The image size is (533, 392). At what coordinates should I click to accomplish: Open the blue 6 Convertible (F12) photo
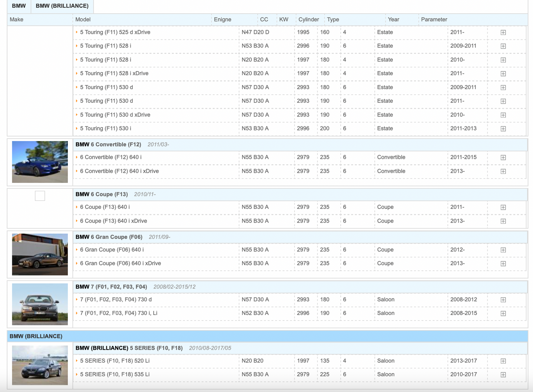(40, 162)
